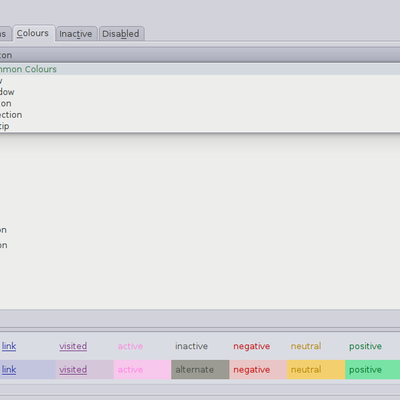400x400 pixels.
Task: Click the 'active' text in the top preview row
Action: pyautogui.click(x=130, y=346)
